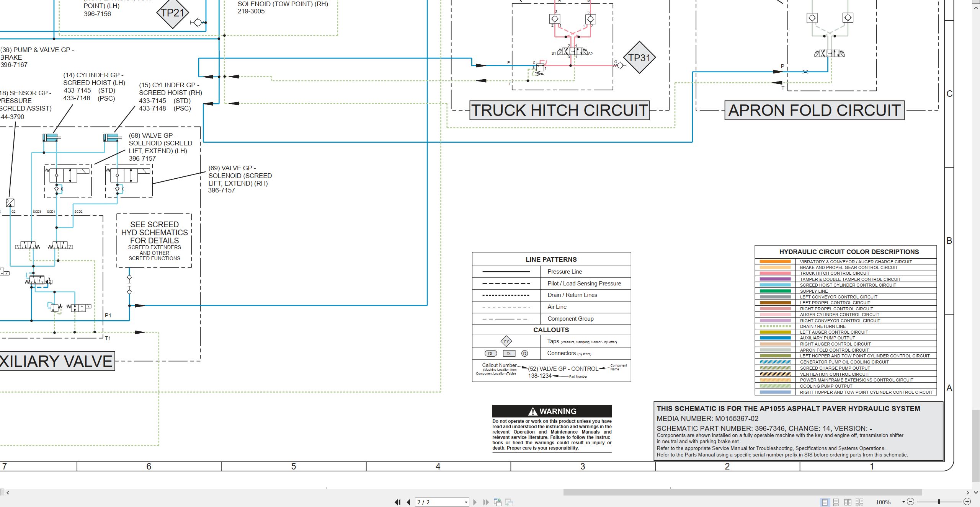This screenshot has width=980, height=507.
Task: Click Pilot / Load Sensing Pressure entry
Action: [584, 284]
